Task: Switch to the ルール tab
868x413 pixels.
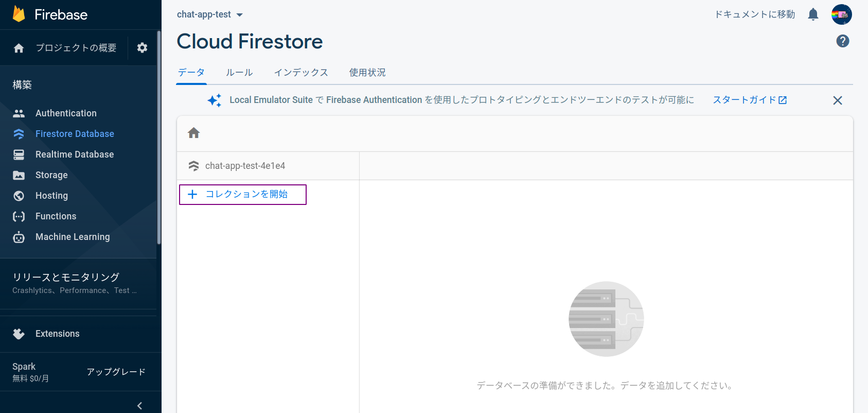Action: (x=239, y=73)
